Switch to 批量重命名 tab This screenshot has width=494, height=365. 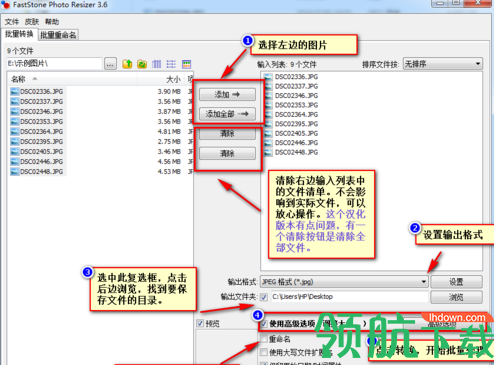(x=58, y=35)
